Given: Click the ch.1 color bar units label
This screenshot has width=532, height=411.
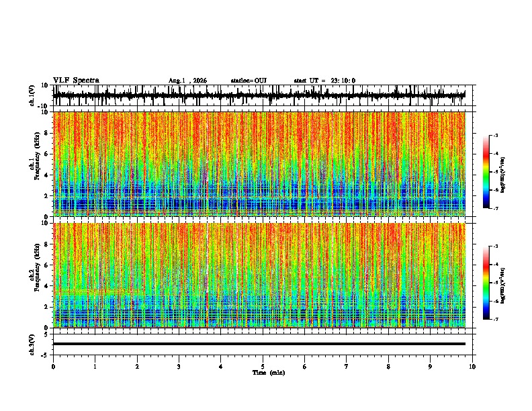Looking at the screenshot, I should [503, 175].
